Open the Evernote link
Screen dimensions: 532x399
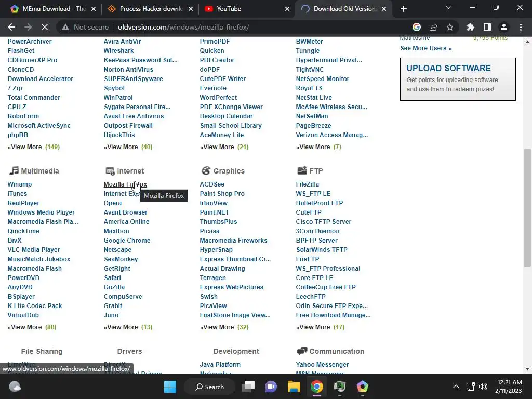click(x=213, y=88)
